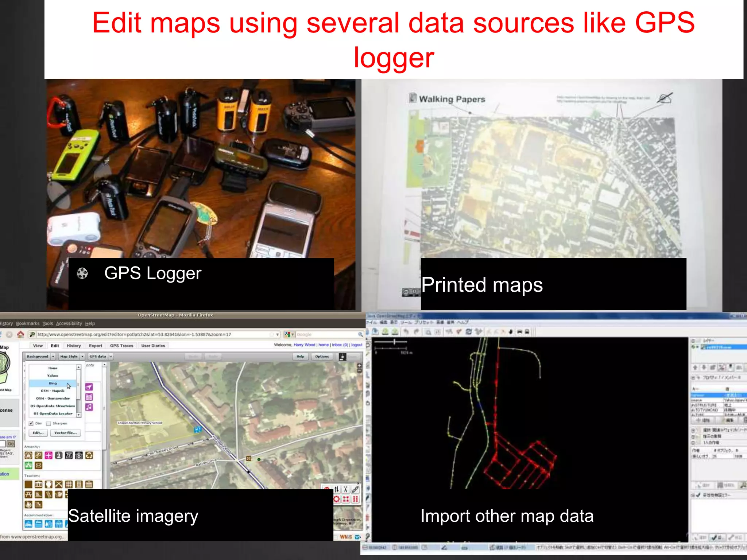747x560 pixels.
Task: Open the Map Style dropdown arrow
Action: click(82, 356)
